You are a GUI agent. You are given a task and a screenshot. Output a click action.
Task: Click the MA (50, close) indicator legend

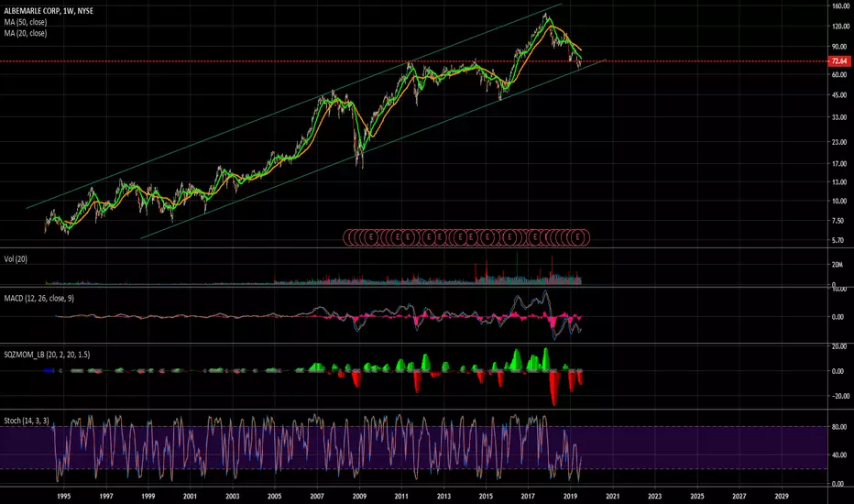pos(26,22)
